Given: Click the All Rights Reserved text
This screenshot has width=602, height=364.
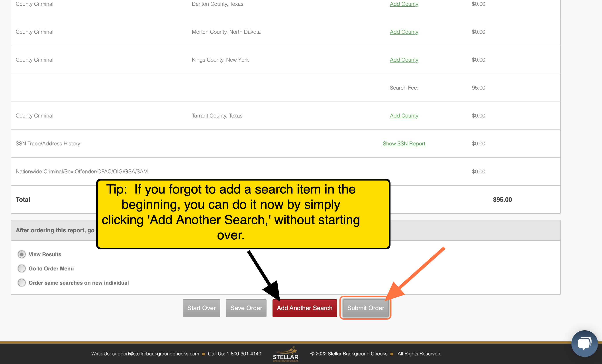Looking at the screenshot, I should click(x=420, y=354).
